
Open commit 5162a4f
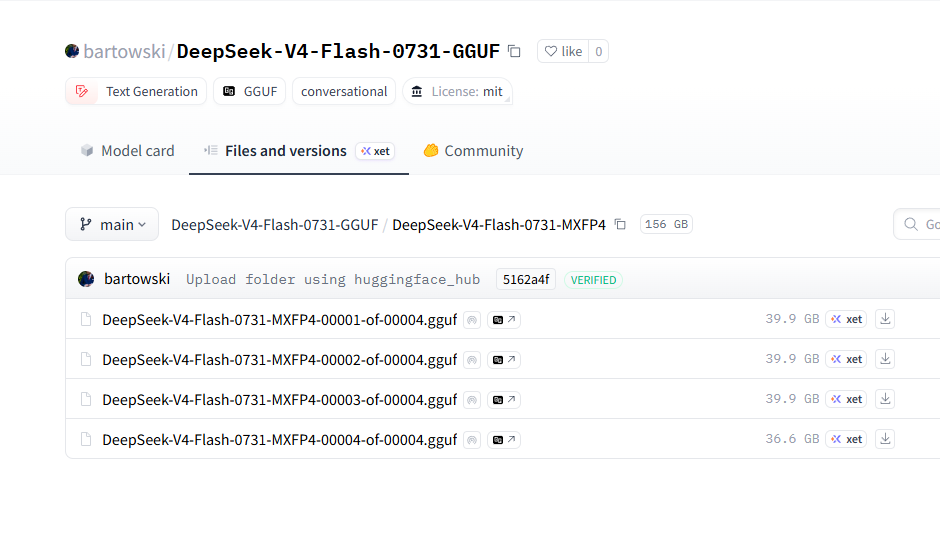526,279
